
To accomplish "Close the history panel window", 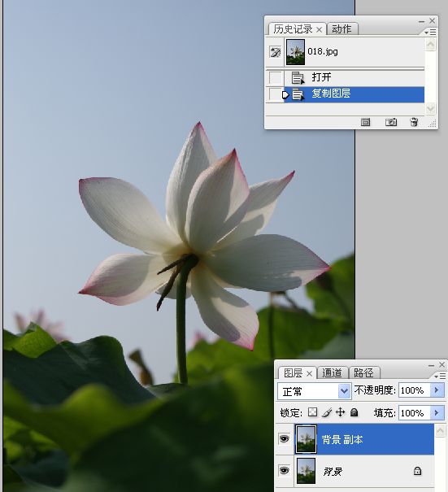I will click(433, 20).
